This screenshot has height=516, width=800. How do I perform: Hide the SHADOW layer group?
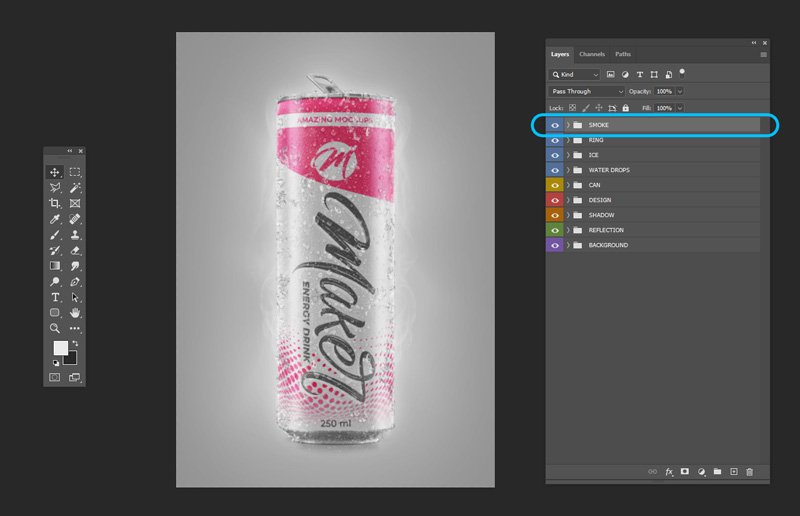[555, 215]
